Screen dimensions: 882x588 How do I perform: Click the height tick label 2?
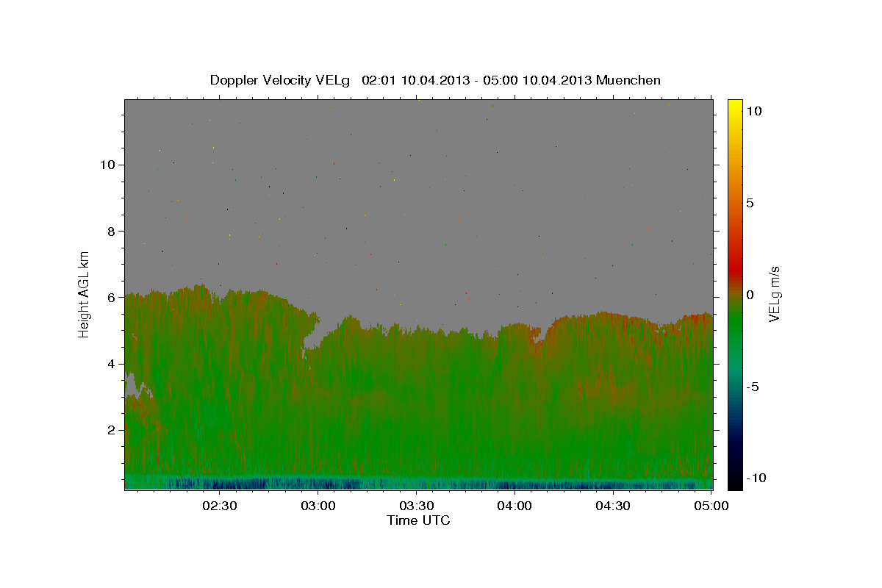[x=111, y=430]
